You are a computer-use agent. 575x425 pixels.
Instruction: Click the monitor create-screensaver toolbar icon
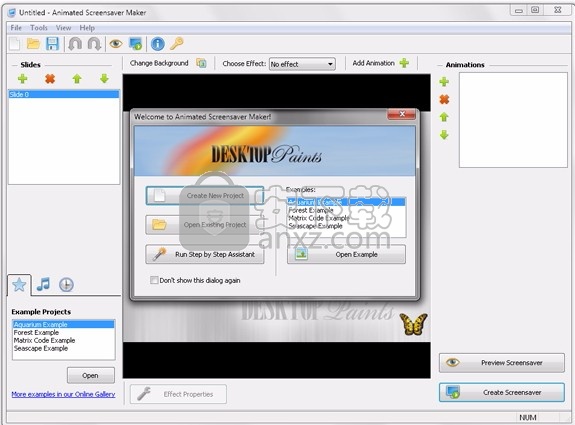pos(136,44)
